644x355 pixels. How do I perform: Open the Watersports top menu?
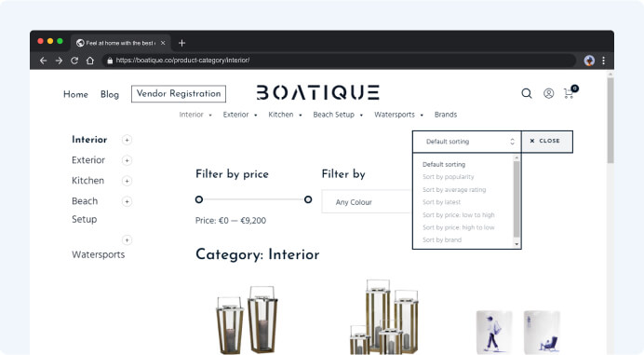398,115
